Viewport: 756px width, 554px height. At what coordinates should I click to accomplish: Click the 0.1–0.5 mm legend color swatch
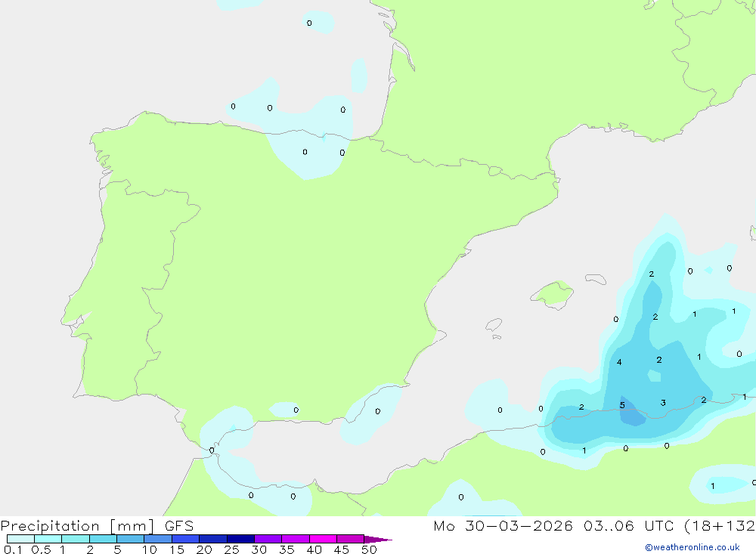coord(20,539)
